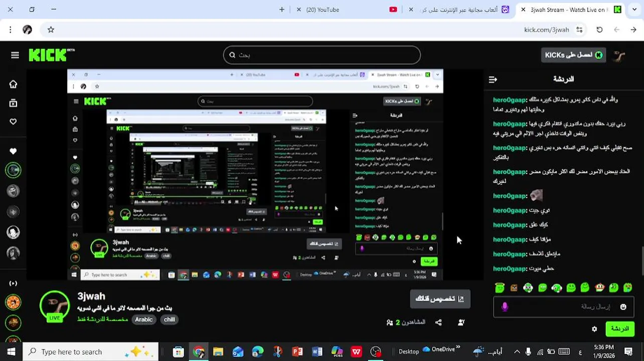Screen dimensions: 644x361
Task: Open the 3jwah LIVE avatar
Action: pos(54,305)
